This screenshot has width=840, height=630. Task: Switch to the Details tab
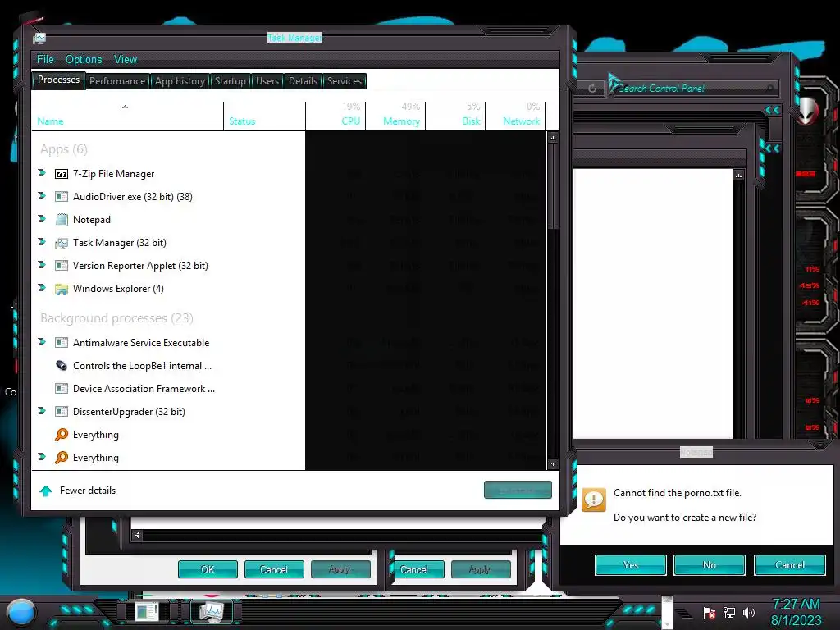[x=304, y=81]
